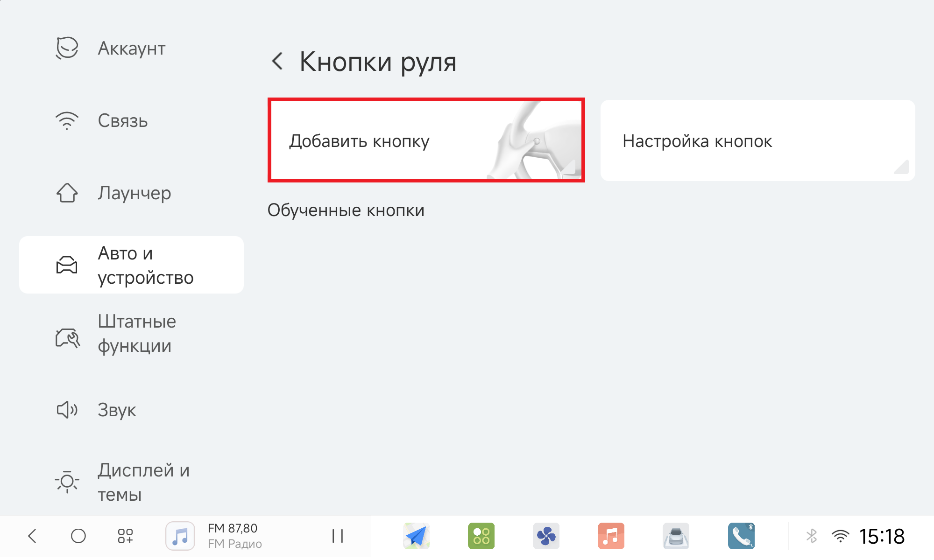Click the car-wrench icon beside Штатные функции
This screenshot has width=934, height=560.
click(68, 337)
